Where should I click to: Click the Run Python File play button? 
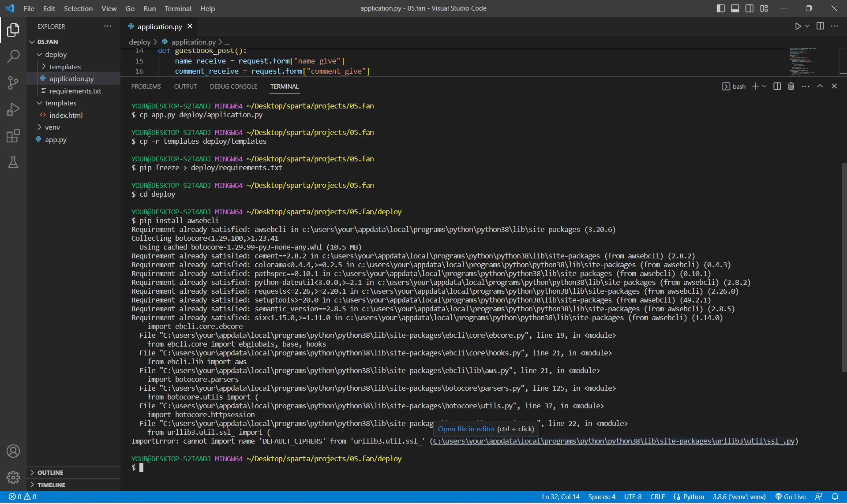click(798, 26)
